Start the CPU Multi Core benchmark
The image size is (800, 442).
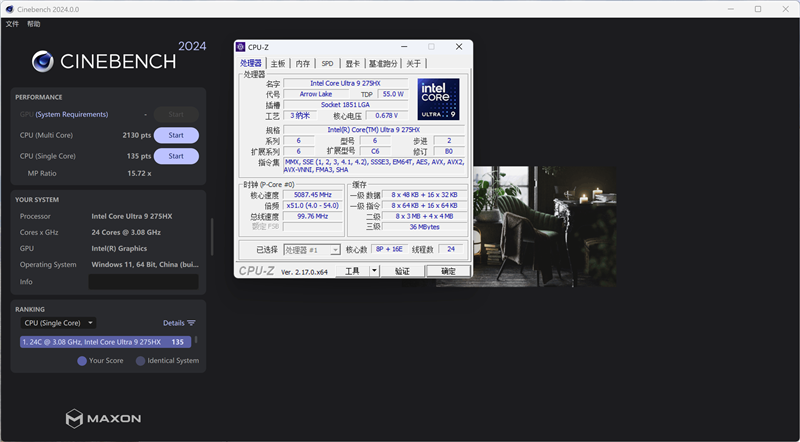click(176, 135)
